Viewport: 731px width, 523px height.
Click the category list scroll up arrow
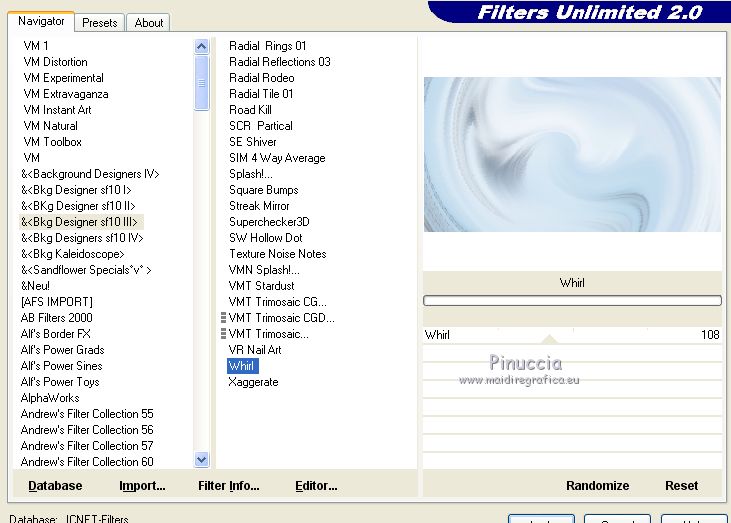(201, 46)
